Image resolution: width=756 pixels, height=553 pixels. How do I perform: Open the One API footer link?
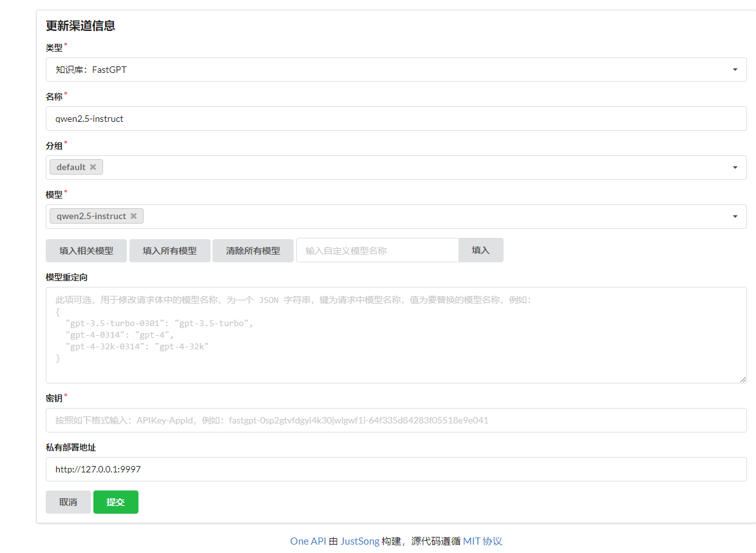pyautogui.click(x=308, y=541)
